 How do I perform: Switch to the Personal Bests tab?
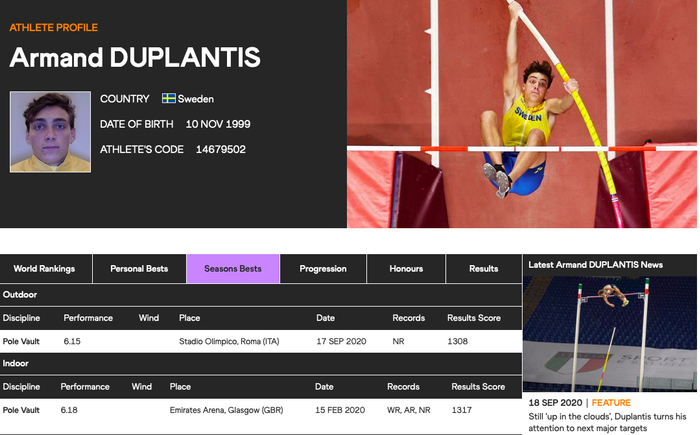(139, 269)
